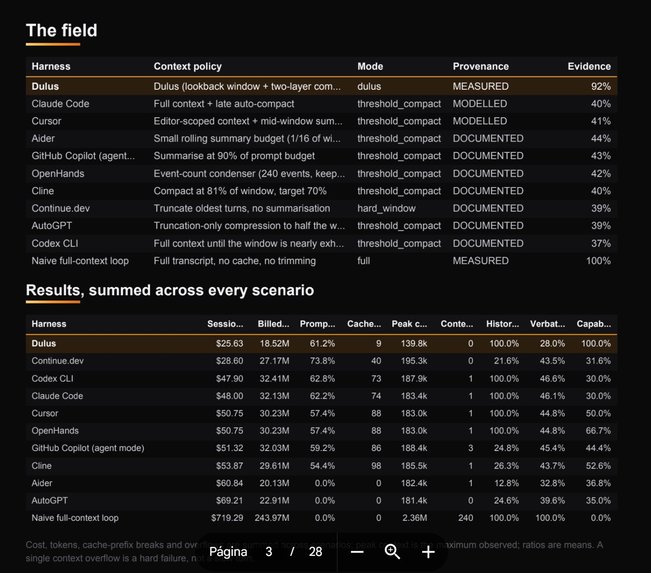Click the 'full' mode cell

pyautogui.click(x=364, y=261)
